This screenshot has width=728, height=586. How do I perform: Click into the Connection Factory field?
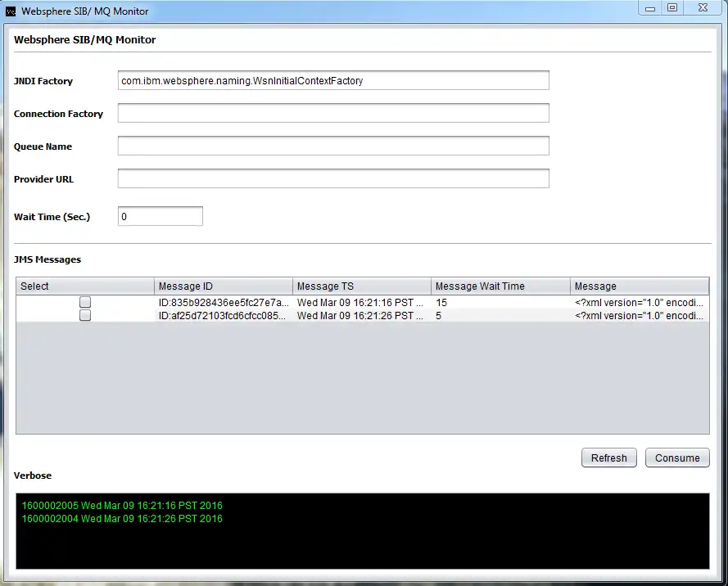coord(333,113)
